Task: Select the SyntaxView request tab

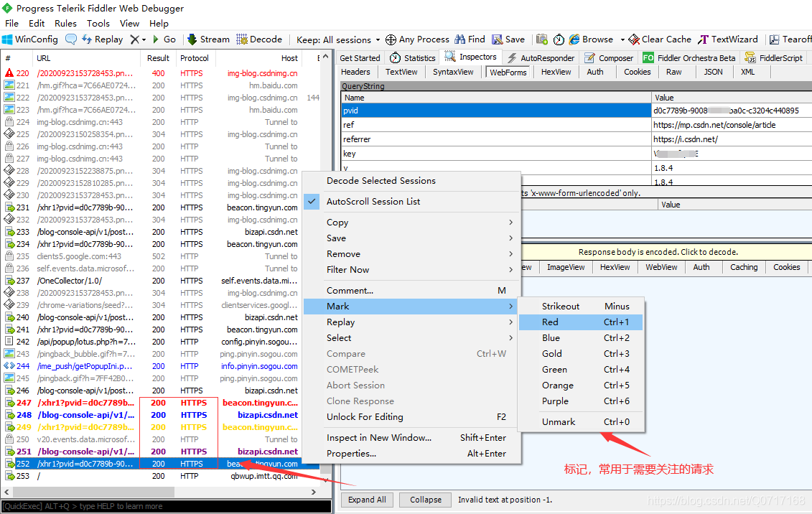Action: click(453, 72)
